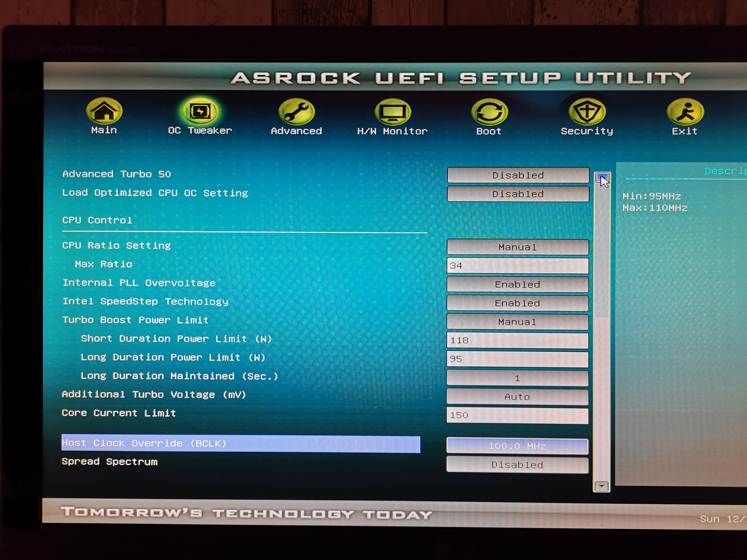Open the H/W Monitor screen icon
Screen dimensions: 747x560
click(392, 112)
